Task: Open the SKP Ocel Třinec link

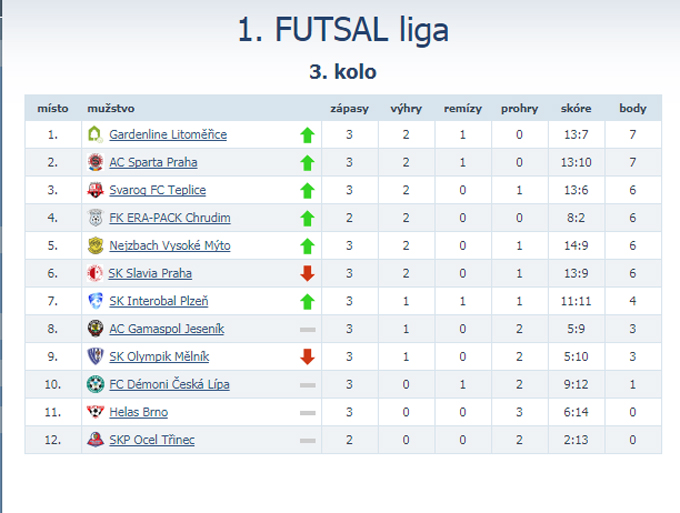Action: (x=153, y=439)
